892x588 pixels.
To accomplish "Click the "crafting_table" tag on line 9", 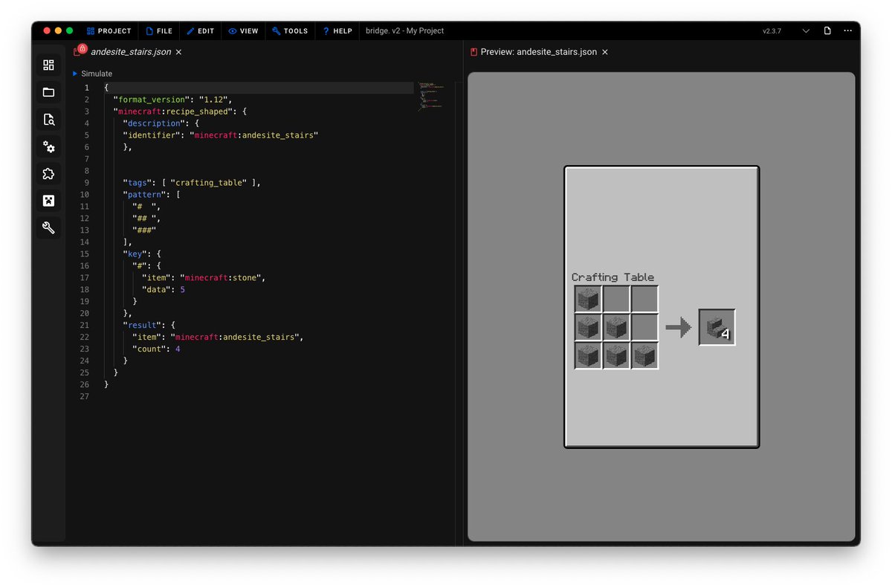I will click(x=210, y=183).
